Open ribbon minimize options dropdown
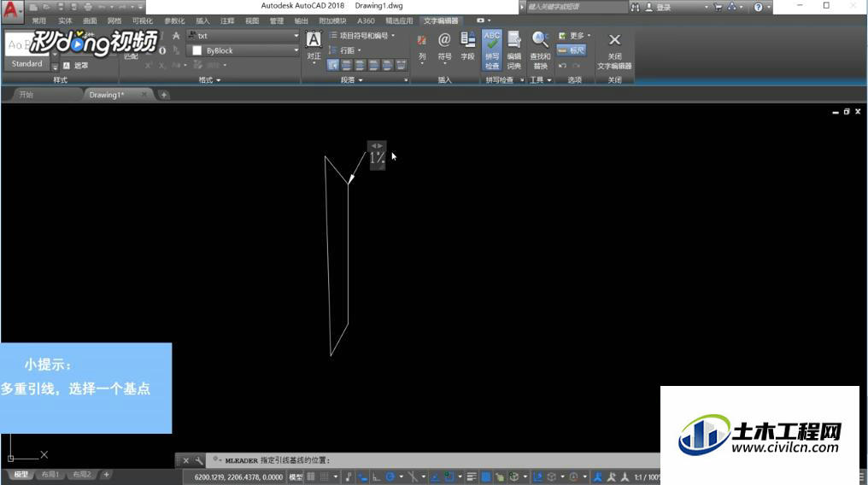The image size is (868, 485). coord(489,21)
